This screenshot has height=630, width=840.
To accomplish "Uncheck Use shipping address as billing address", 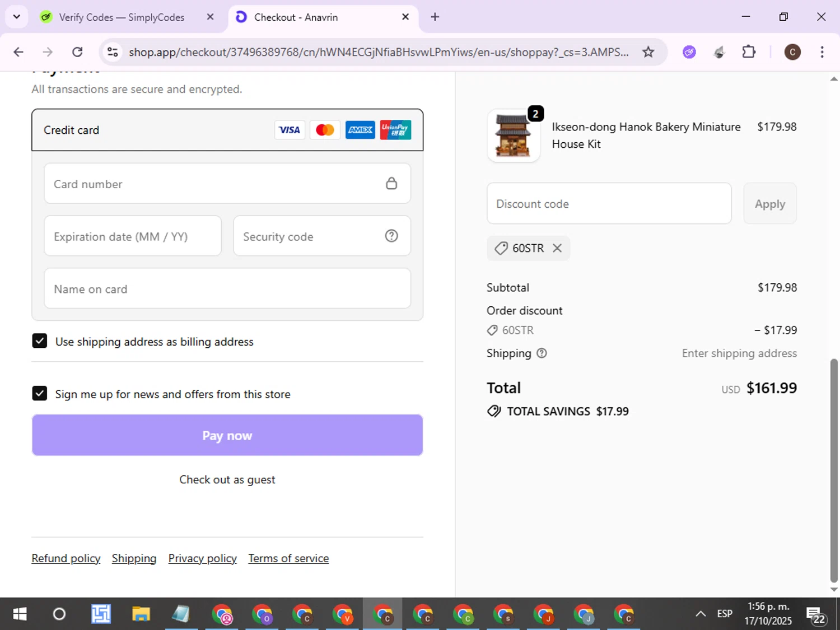I will (x=40, y=341).
